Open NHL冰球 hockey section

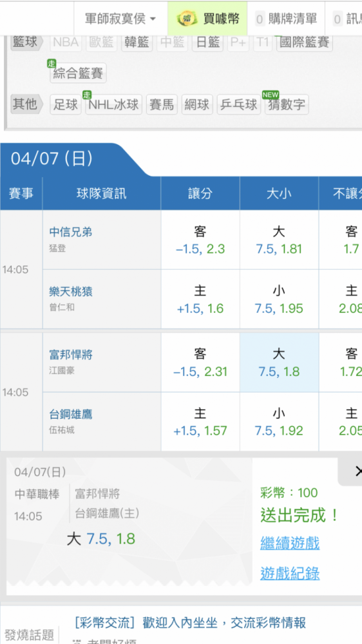[114, 104]
